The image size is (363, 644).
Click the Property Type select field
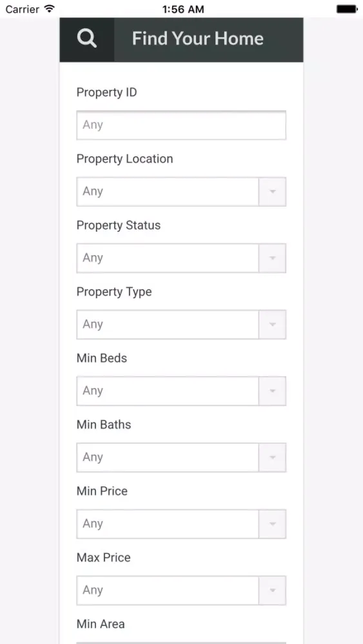pos(181,325)
